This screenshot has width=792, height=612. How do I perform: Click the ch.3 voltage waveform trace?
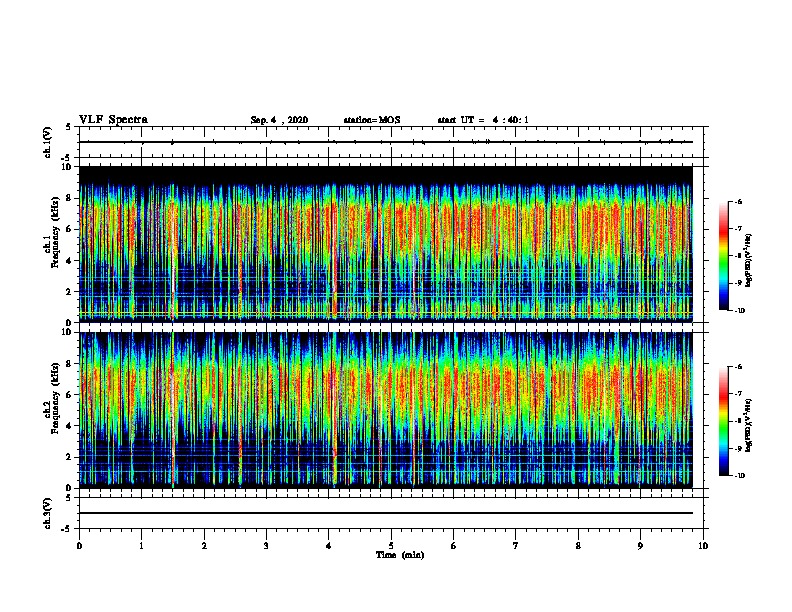click(386, 513)
